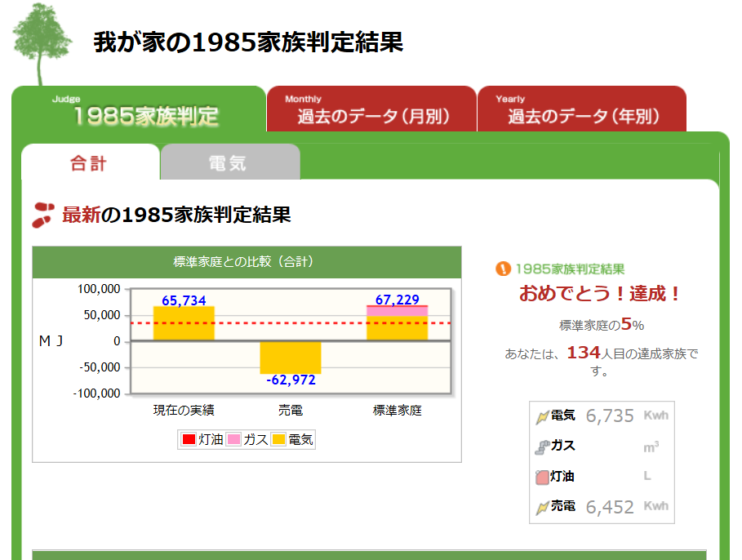Select the 電気 sub-tab
The height and width of the screenshot is (560, 742).
[229, 163]
